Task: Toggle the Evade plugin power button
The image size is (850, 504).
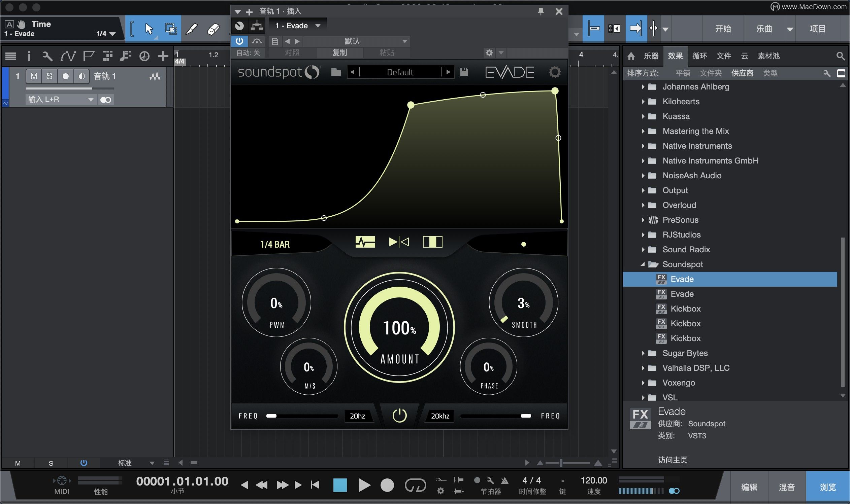Action: pos(399,416)
